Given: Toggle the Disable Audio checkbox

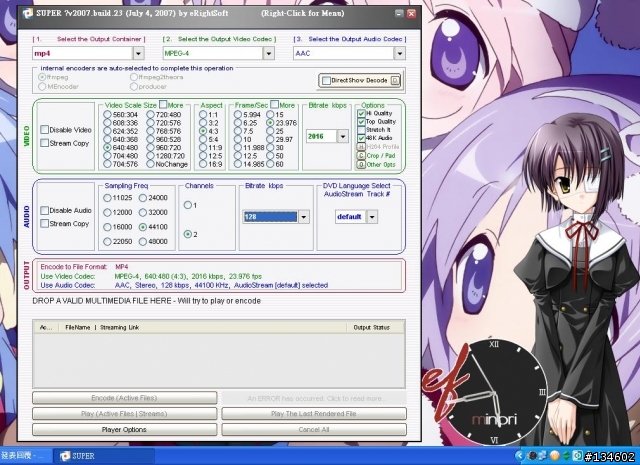Looking at the screenshot, I should point(44,210).
